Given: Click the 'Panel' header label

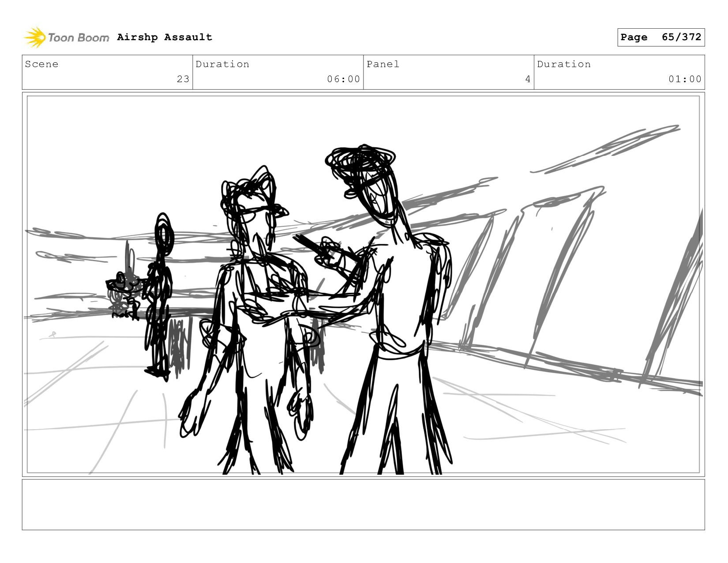Looking at the screenshot, I should click(x=383, y=64).
